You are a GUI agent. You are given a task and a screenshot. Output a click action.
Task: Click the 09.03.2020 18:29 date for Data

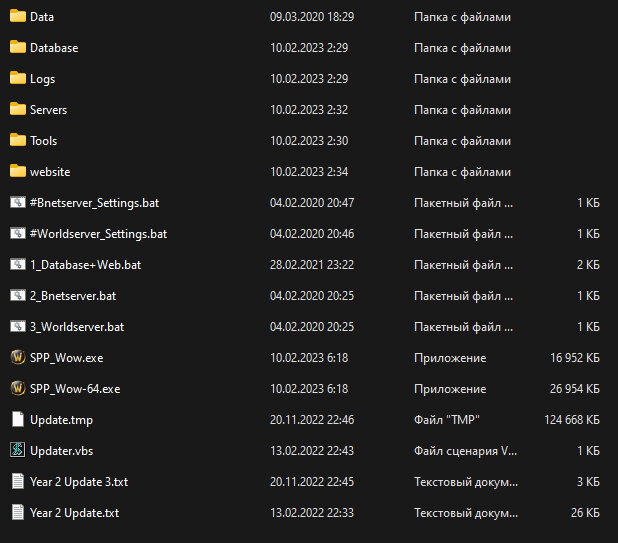click(x=312, y=17)
